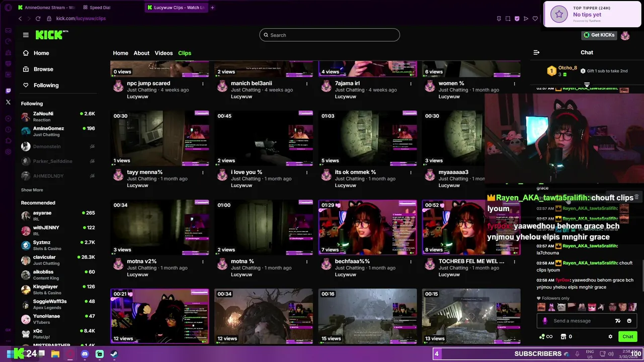
Task: Click the white cat emote in chat
Action: click(561, 307)
